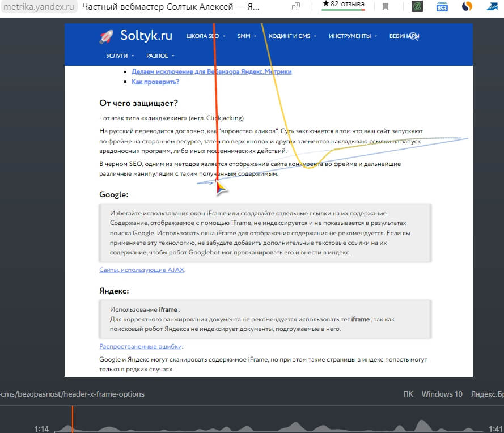The height and width of the screenshot is (433, 504).
Task: Expand the УСЛУГИ dropdown menu
Action: tap(120, 56)
